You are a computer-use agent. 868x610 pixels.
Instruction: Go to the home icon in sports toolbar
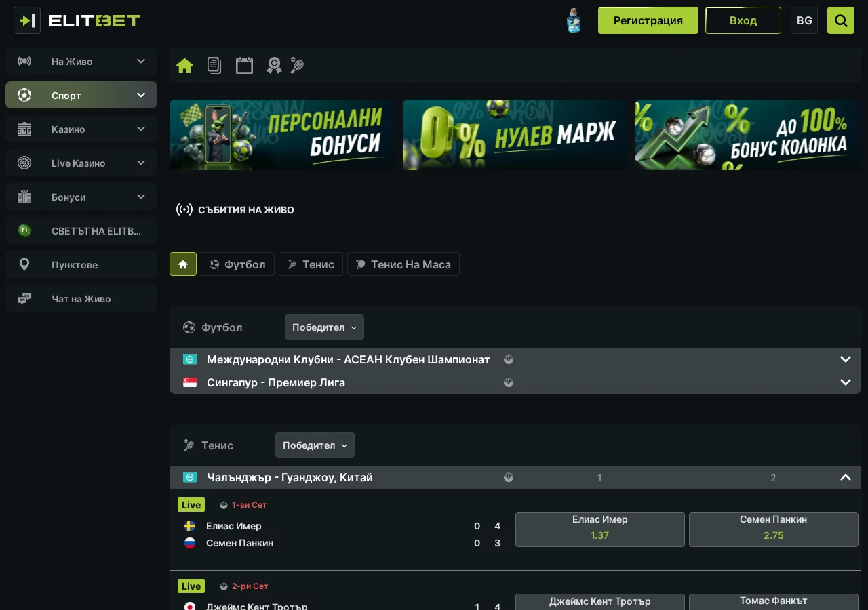pyautogui.click(x=184, y=65)
